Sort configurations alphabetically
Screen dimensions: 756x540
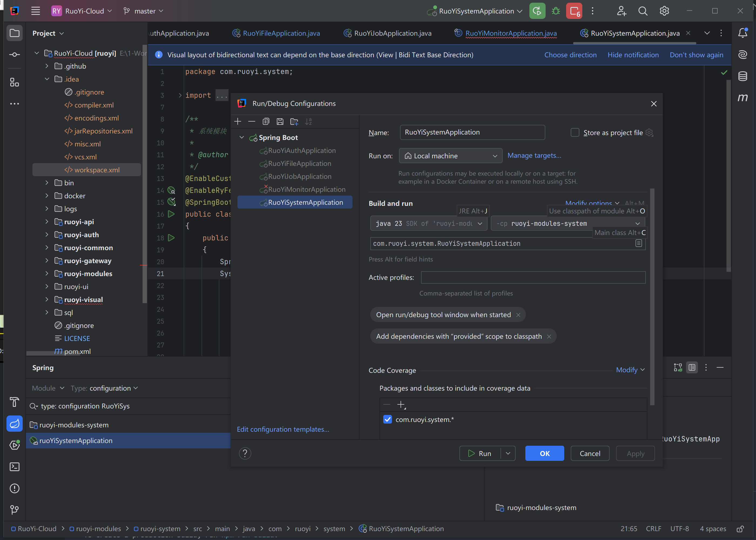click(308, 122)
